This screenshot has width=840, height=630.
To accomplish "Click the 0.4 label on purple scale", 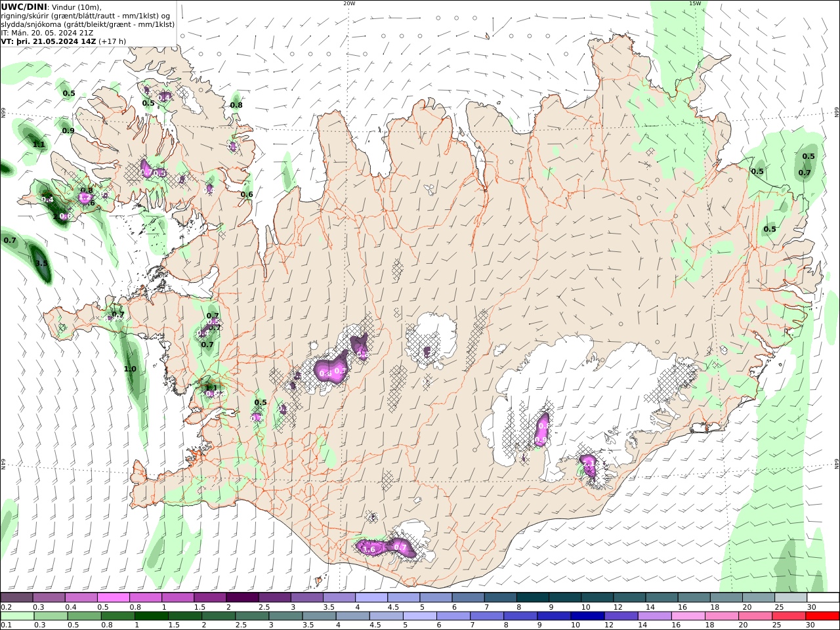I will click(70, 608).
